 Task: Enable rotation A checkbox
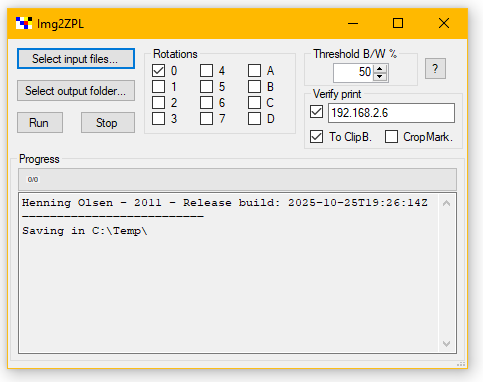point(255,71)
